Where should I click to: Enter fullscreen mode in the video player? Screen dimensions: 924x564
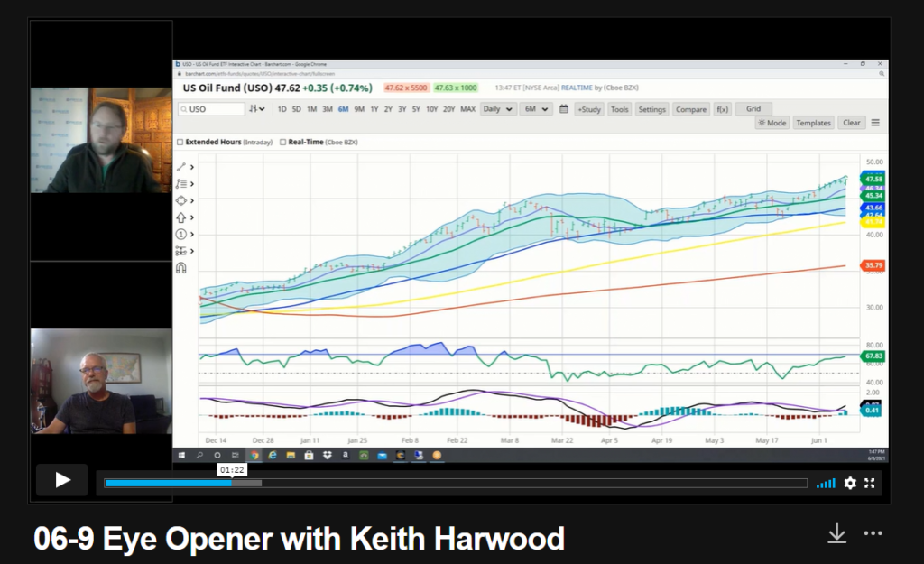pos(870,484)
